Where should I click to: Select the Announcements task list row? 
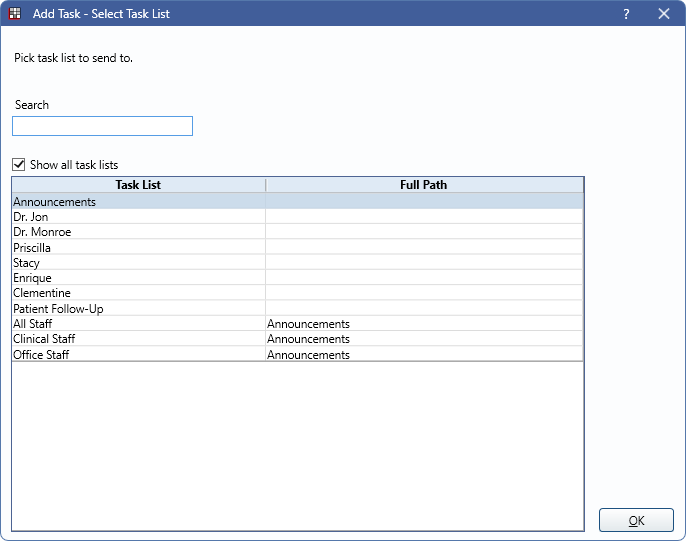[x=55, y=202]
